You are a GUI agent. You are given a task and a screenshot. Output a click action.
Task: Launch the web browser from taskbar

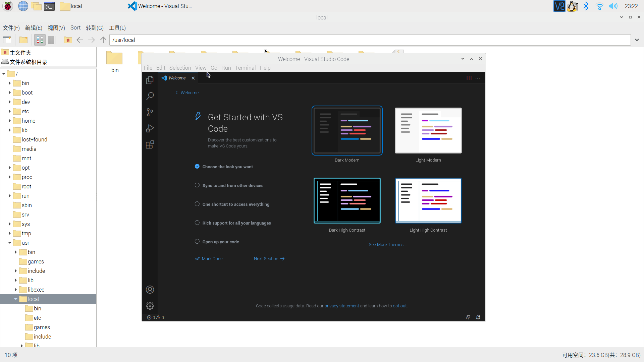(x=23, y=6)
